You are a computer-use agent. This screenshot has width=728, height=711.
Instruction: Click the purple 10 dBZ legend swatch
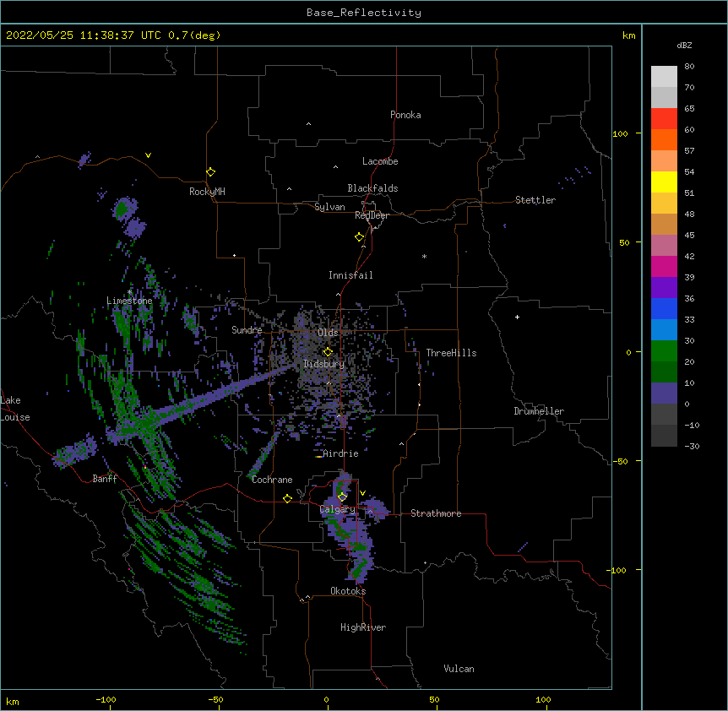664,393
